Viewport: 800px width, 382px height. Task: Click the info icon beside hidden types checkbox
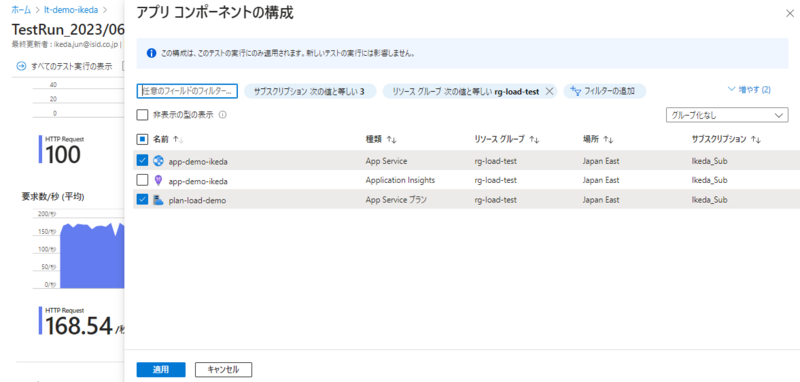[x=222, y=115]
